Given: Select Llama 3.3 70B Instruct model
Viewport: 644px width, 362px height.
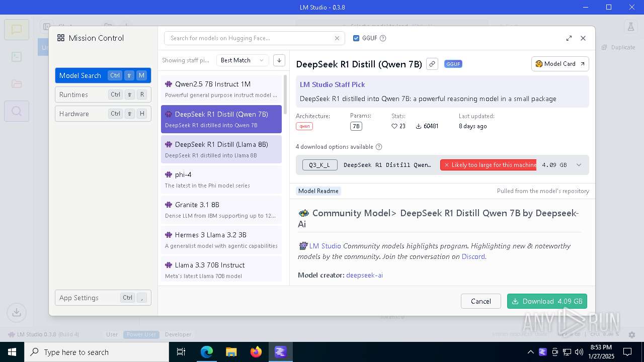Looking at the screenshot, I should point(221,269).
